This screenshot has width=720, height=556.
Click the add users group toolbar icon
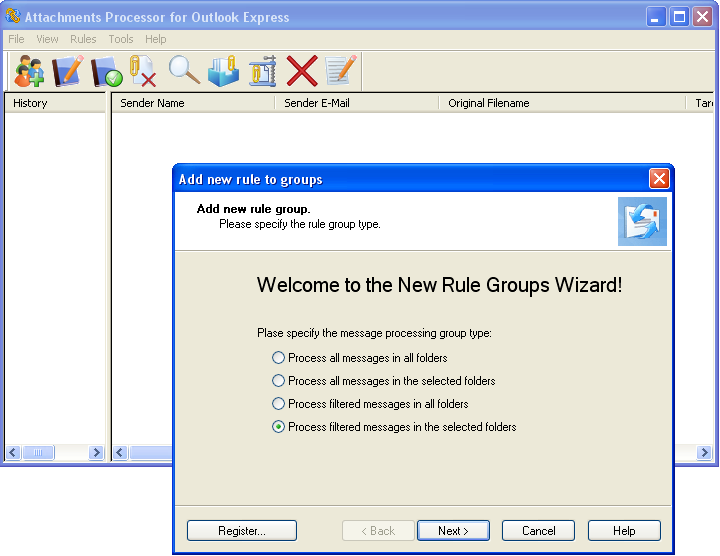(x=28, y=71)
